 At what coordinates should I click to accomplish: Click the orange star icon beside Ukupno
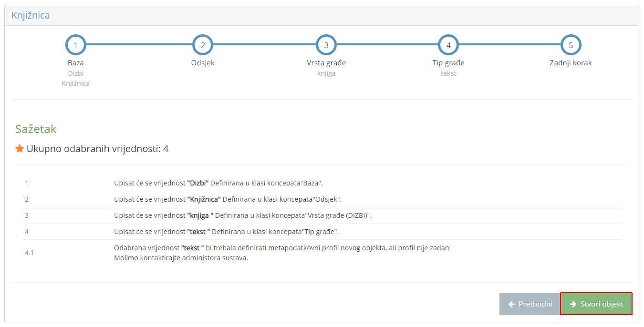pyautogui.click(x=20, y=149)
